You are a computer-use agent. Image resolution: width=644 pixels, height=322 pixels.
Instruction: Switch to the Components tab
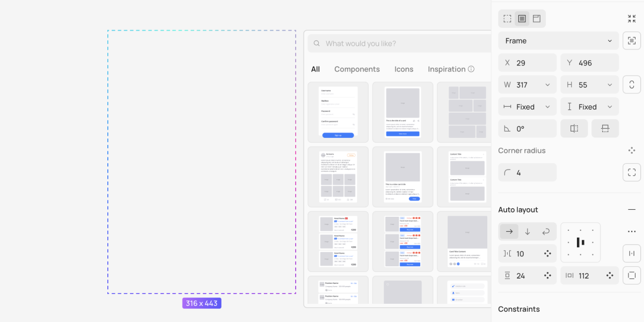(x=357, y=69)
